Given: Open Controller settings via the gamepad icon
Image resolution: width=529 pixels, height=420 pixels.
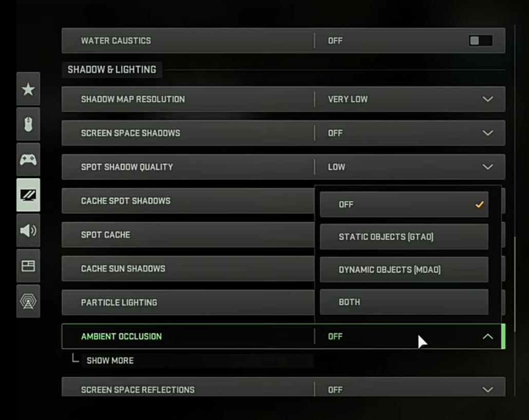Looking at the screenshot, I should (28, 160).
